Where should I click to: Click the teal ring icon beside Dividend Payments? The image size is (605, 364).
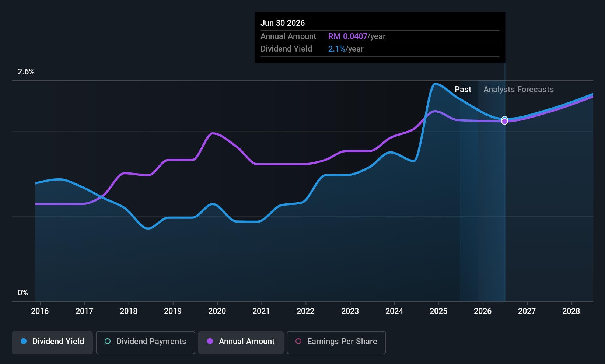point(108,342)
